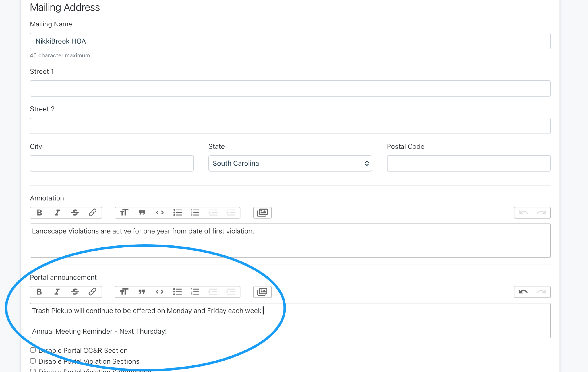Attach files to the Portal announcement
Screen dimensions: 588x372
262,292
